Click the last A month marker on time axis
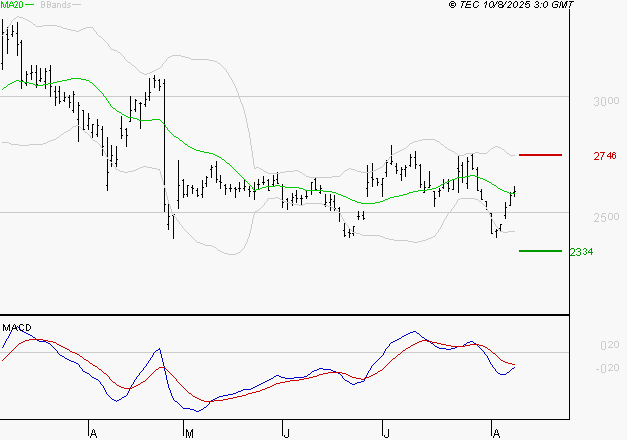 tap(496, 433)
